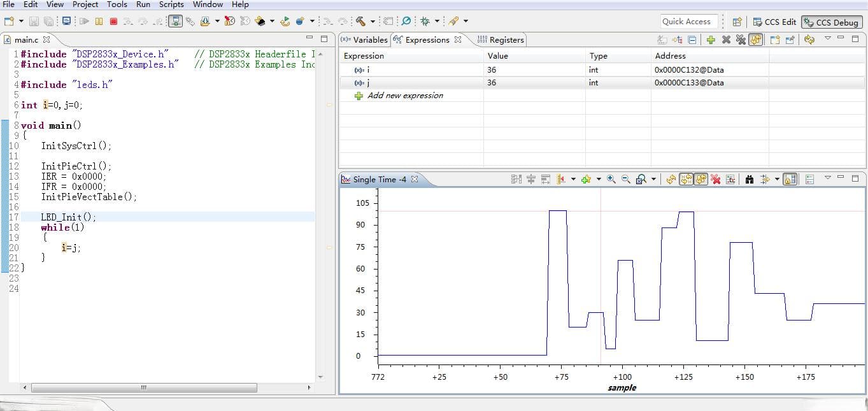The image size is (868, 411).
Task: Toggle Continuous Refresh in graph toolbar
Action: [701, 179]
